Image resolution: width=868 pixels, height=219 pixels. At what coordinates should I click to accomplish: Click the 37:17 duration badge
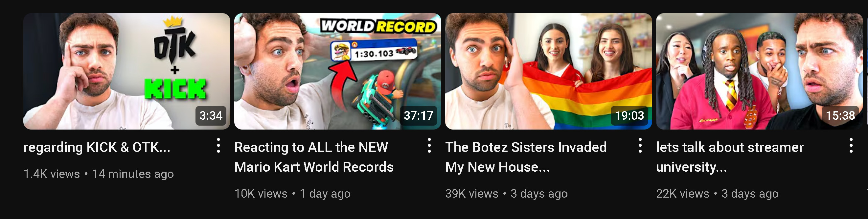tap(419, 116)
